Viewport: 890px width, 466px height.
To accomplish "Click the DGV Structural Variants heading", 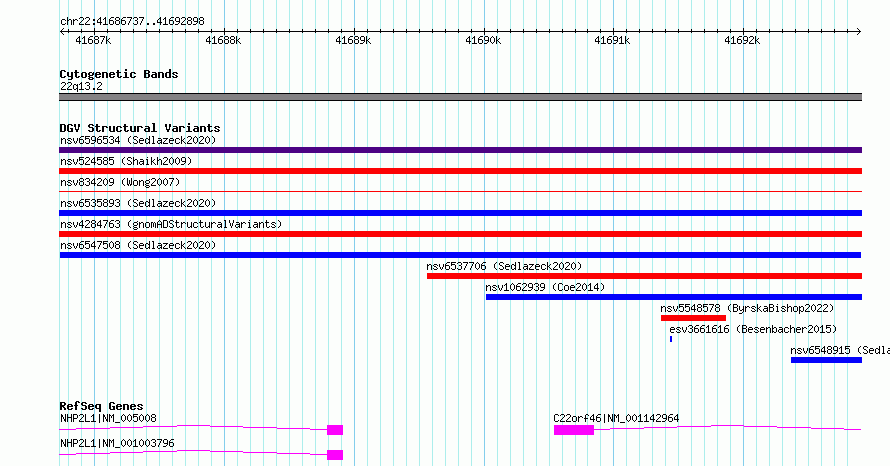I will point(140,128).
